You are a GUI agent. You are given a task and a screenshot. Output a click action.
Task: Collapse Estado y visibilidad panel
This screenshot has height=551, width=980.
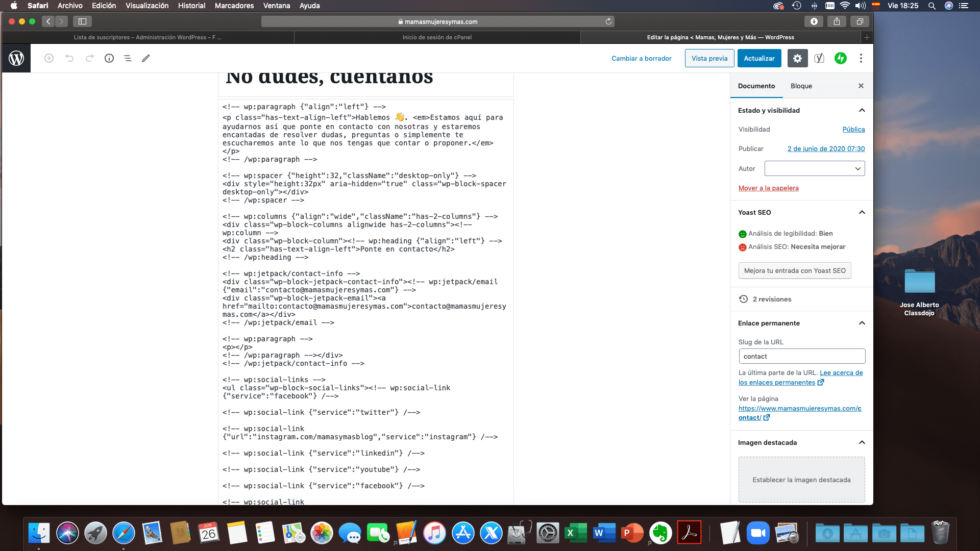[x=862, y=110]
